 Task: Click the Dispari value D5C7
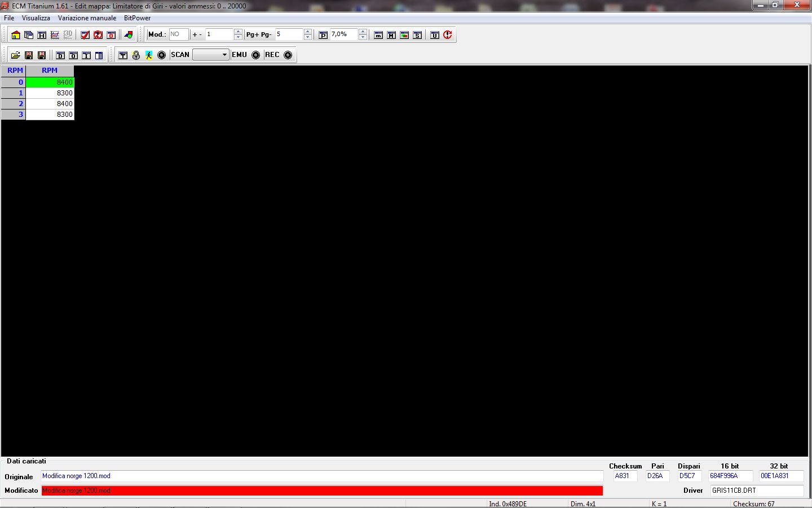point(690,476)
